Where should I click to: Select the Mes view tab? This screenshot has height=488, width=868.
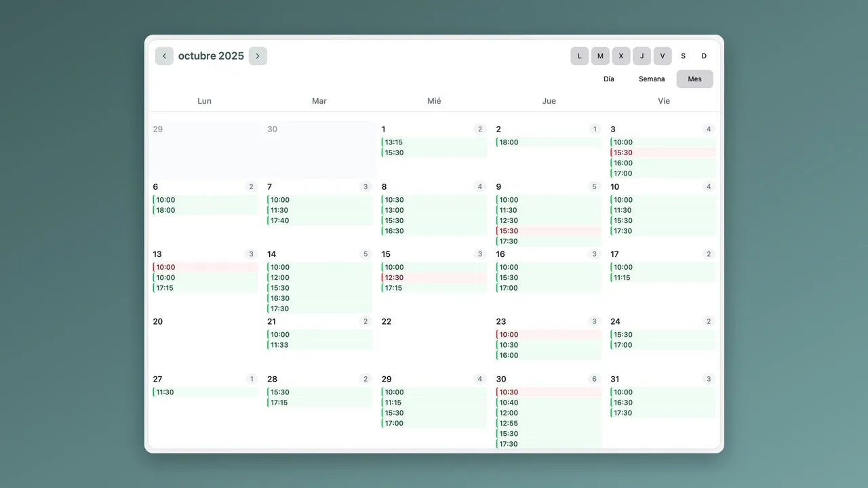(x=695, y=79)
